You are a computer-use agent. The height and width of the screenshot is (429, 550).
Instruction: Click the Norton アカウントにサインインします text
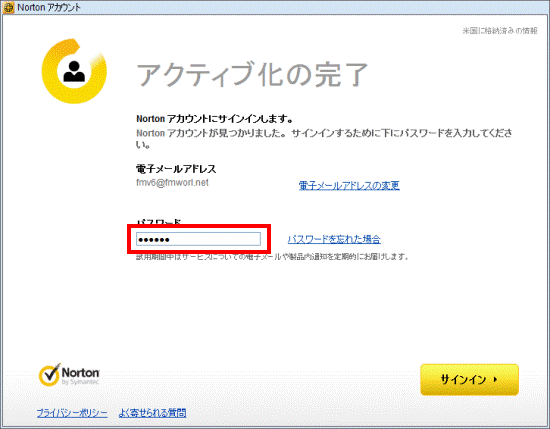tap(215, 119)
